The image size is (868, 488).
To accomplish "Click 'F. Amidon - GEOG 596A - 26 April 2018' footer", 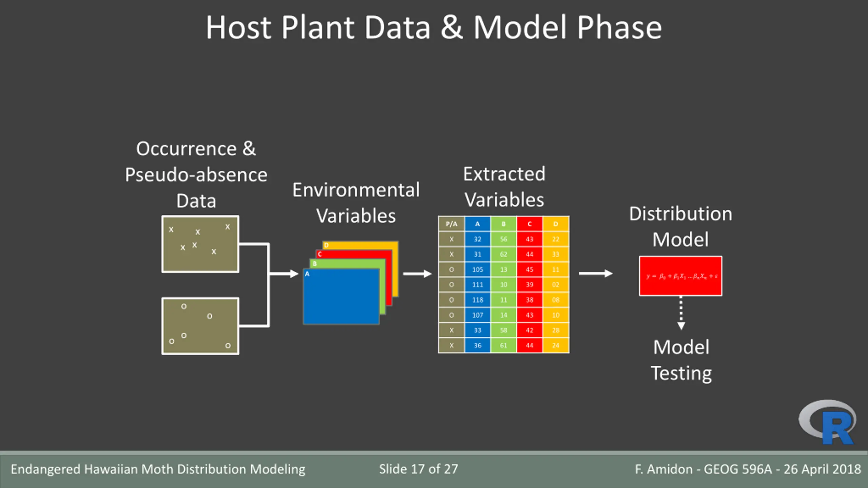I will (748, 469).
